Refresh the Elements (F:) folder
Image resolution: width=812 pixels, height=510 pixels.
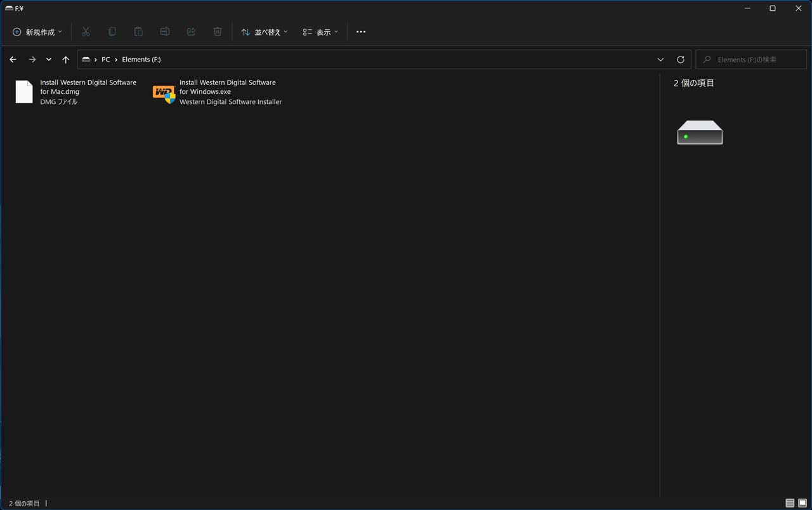click(681, 60)
